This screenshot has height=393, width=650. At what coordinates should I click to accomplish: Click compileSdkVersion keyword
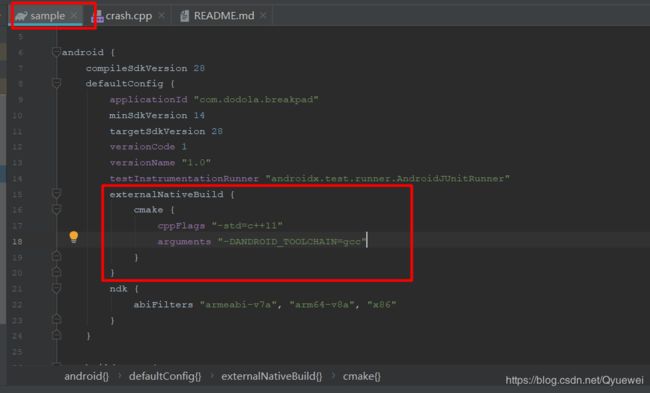pyautogui.click(x=136, y=68)
